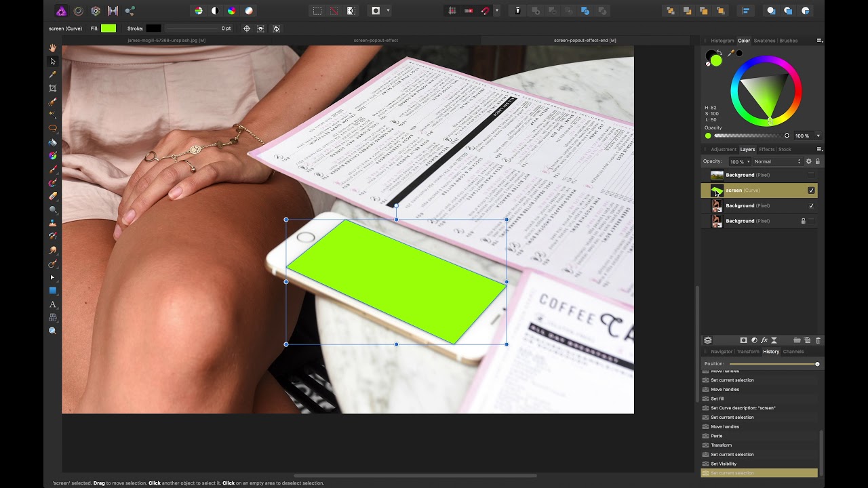Screen dimensions: 868x488
Task: Switch to the Swatches tab
Action: pos(764,41)
